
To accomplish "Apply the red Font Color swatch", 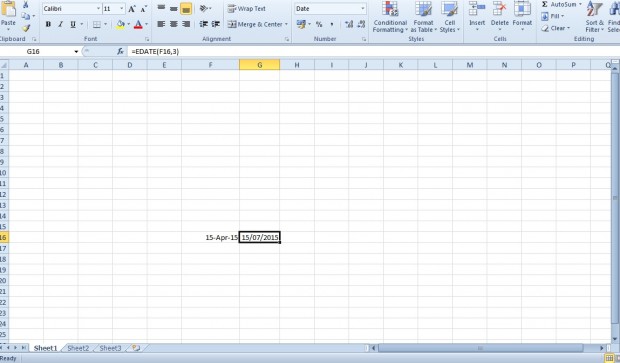I will [x=138, y=25].
